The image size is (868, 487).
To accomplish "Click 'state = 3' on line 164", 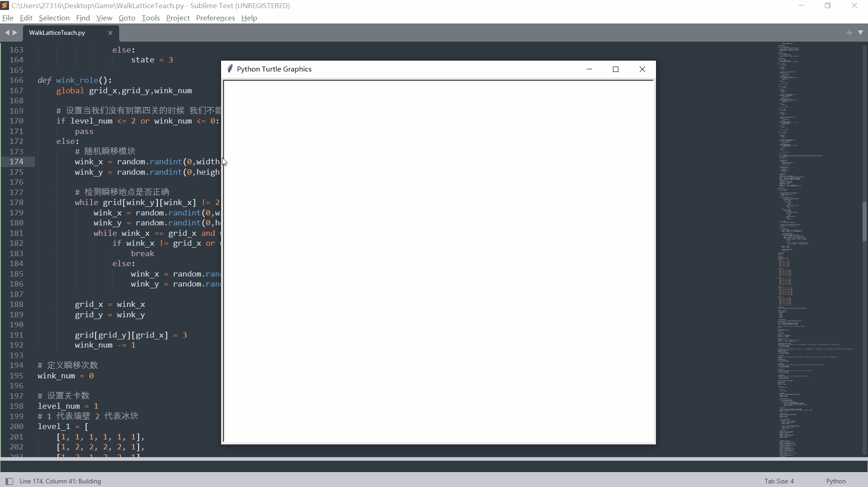I will tap(152, 60).
